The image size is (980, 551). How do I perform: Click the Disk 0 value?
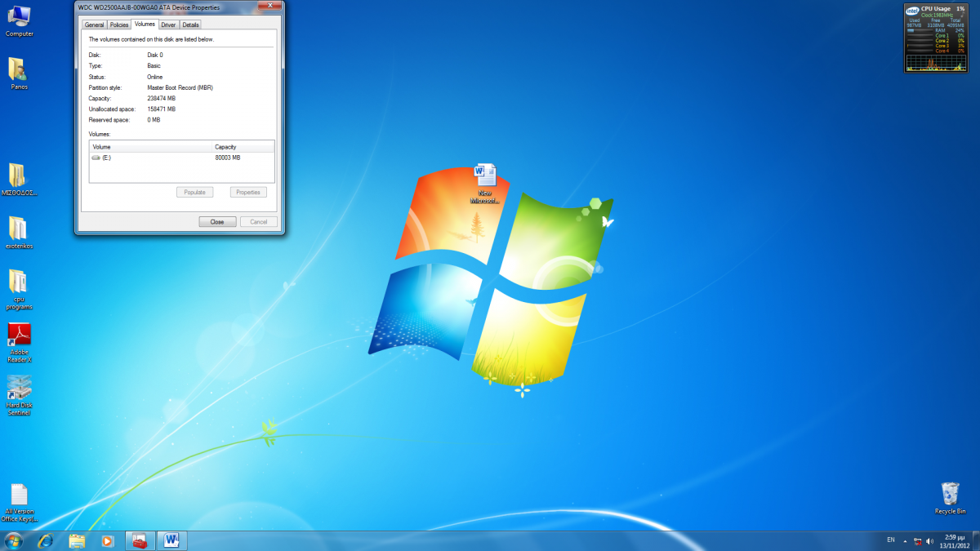click(x=155, y=55)
